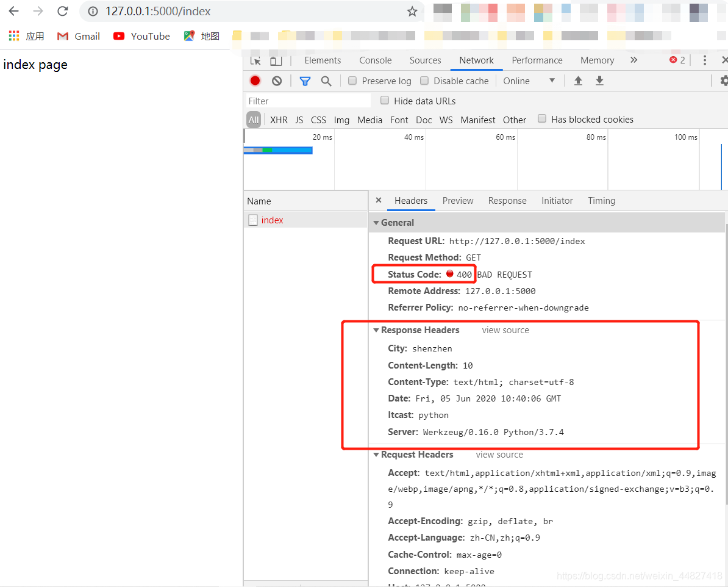
Task: Switch to the Preview detail tab
Action: 458,200
